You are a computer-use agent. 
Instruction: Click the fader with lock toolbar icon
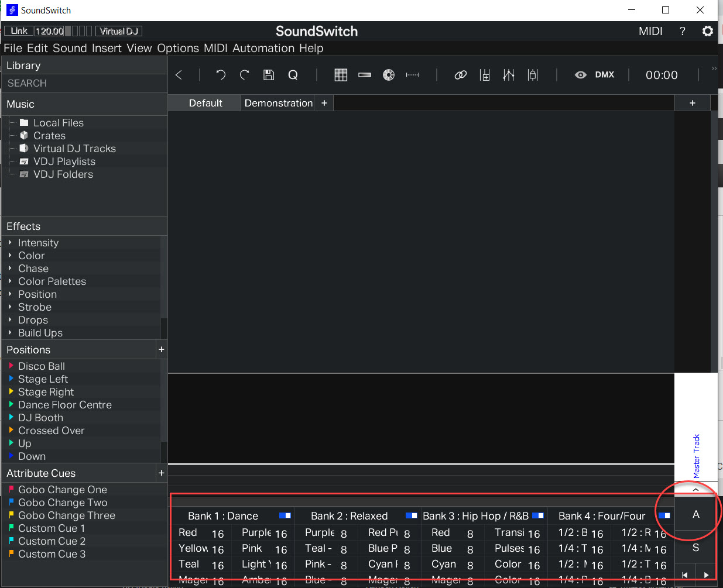(x=533, y=75)
